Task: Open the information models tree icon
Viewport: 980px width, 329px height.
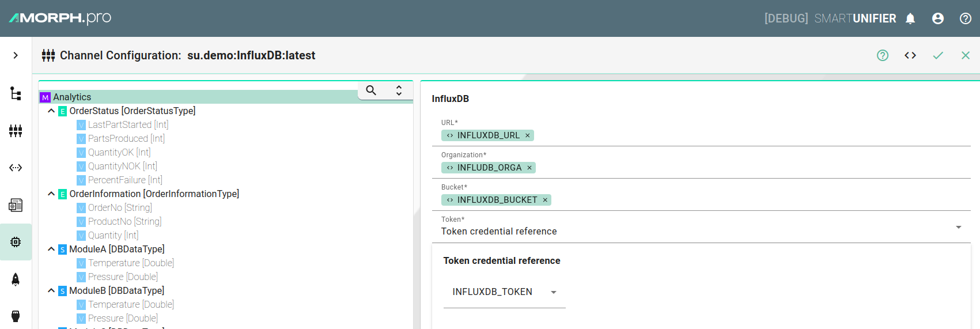Action: pos(16,93)
